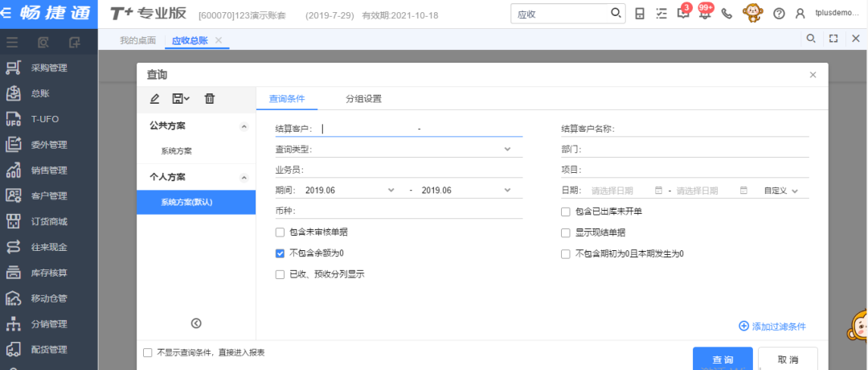Switch to 查询条件 tab

tap(286, 99)
